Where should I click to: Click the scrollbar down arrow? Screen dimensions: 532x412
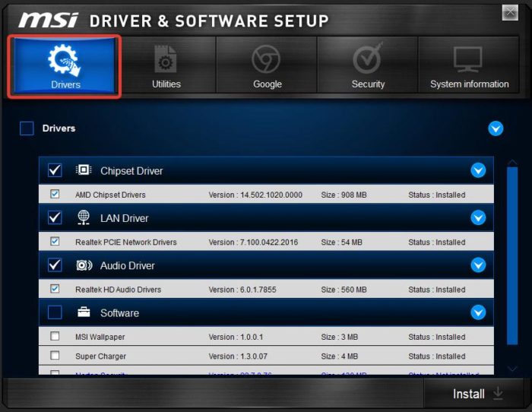click(512, 369)
